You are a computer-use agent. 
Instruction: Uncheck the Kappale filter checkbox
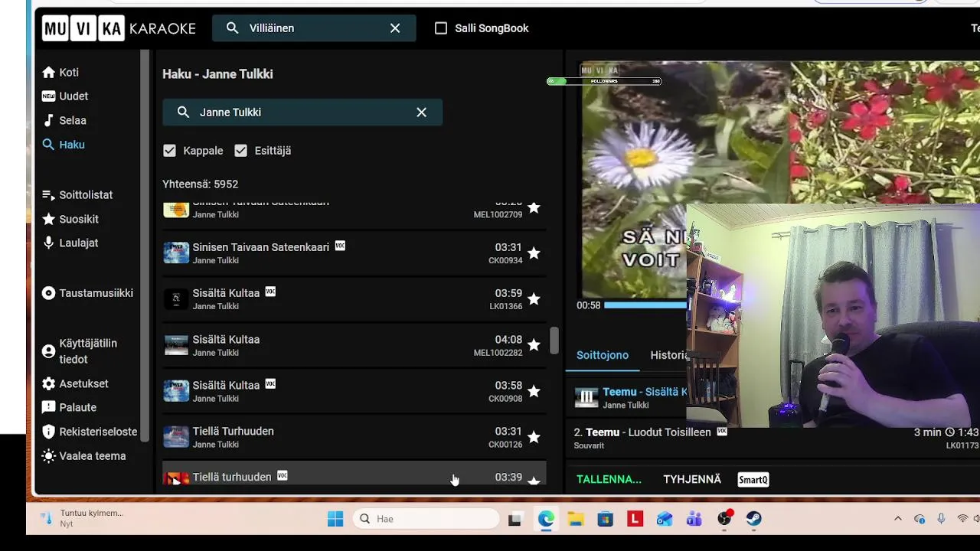point(170,151)
